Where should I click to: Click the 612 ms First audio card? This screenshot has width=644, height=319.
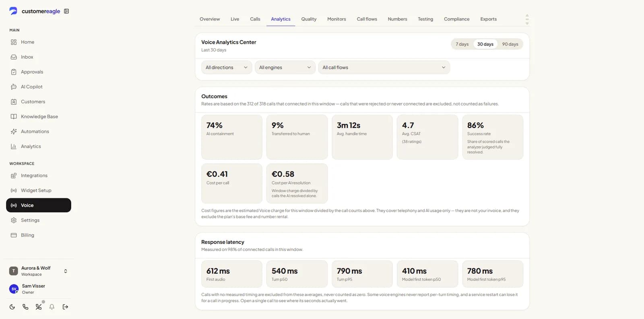click(x=232, y=274)
